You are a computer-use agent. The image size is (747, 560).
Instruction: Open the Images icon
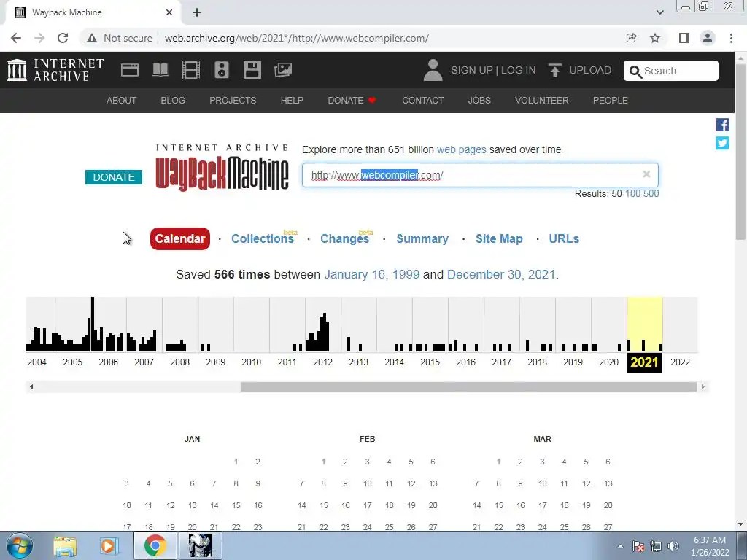283,70
